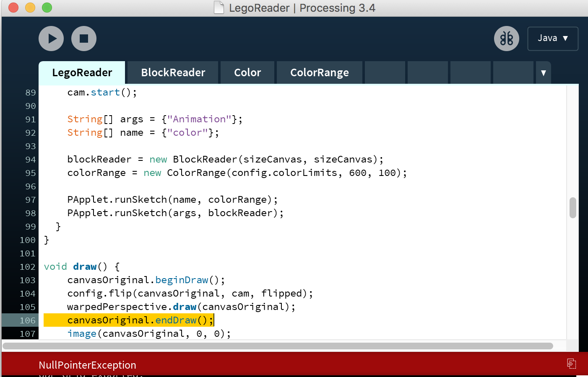
Task: Click the LegoReader document icon in title bar
Action: click(219, 8)
